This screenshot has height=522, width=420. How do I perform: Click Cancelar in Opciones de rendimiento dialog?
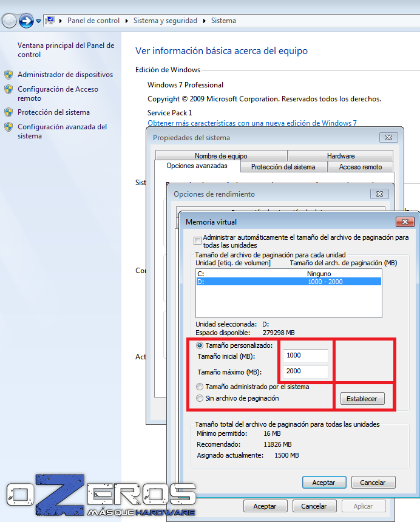click(x=314, y=506)
